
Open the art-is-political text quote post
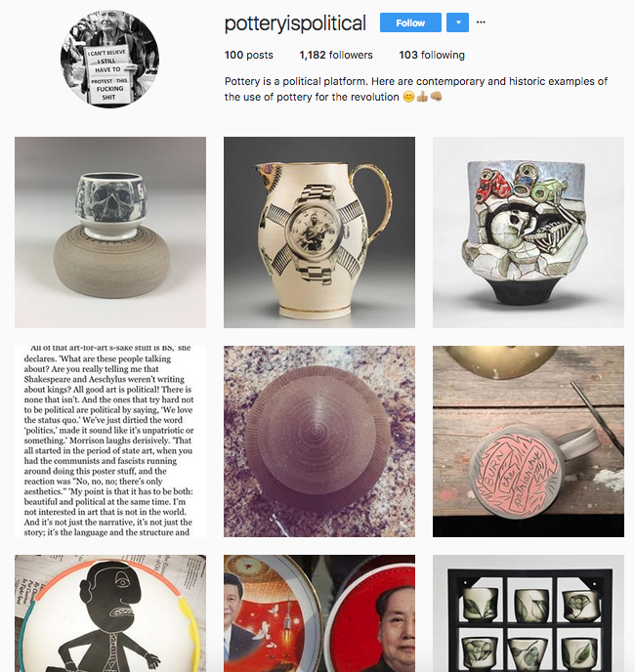coord(110,441)
